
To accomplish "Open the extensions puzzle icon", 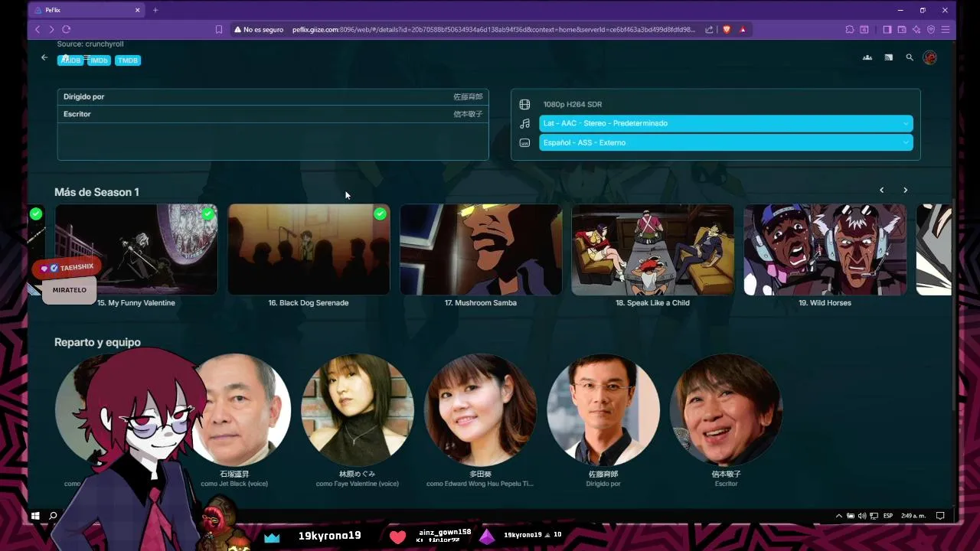I will pyautogui.click(x=850, y=29).
